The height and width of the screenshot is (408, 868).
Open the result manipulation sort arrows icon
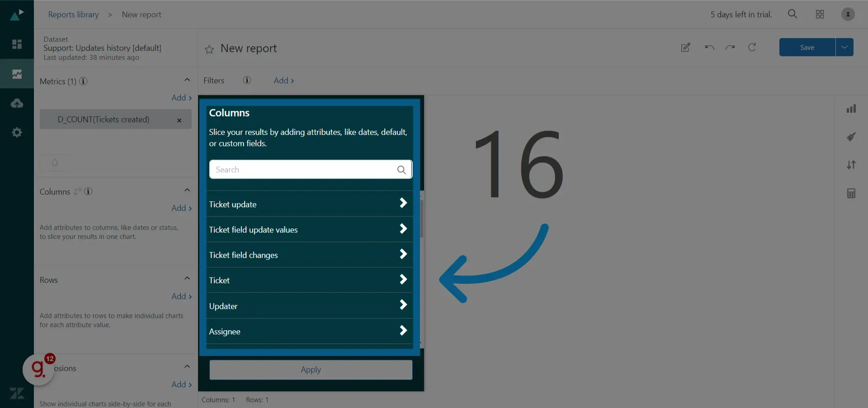point(851,165)
